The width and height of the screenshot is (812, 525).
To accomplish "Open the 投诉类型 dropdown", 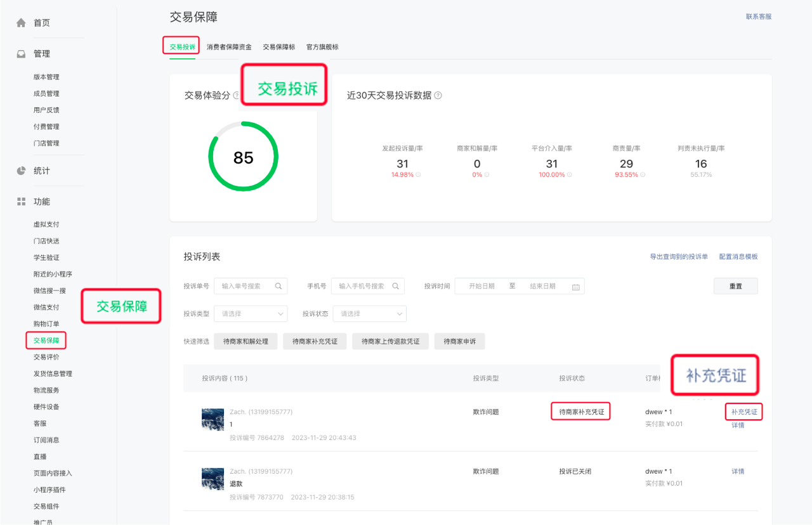I will tap(251, 314).
